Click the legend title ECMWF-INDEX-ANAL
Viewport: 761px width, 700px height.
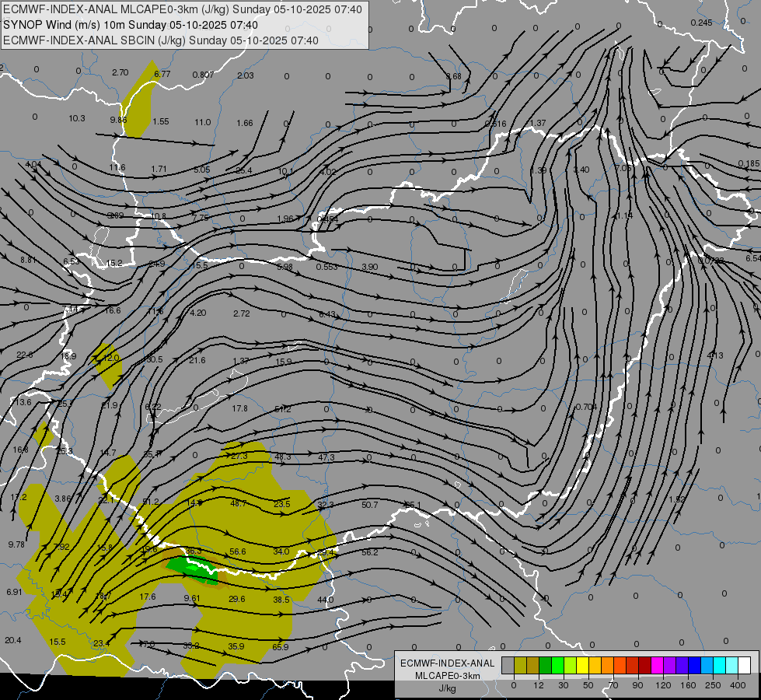tap(447, 663)
